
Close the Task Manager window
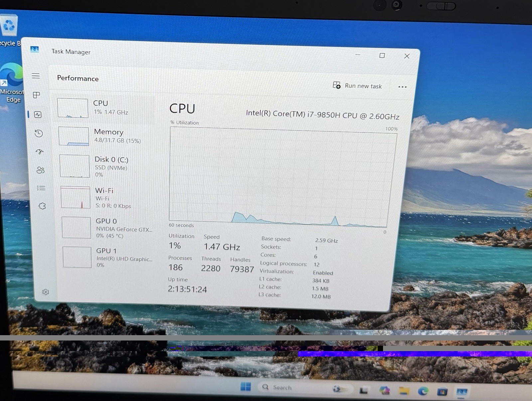407,56
